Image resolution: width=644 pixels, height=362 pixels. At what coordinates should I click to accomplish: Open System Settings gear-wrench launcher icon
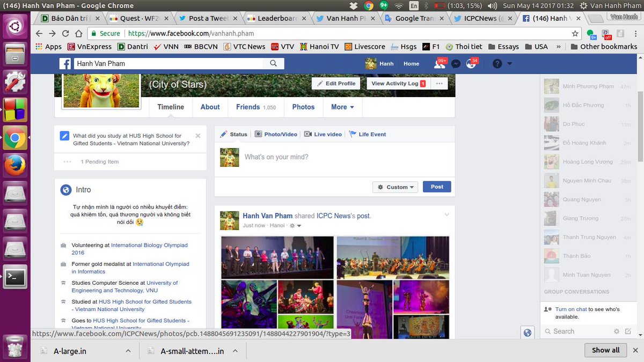[15, 82]
